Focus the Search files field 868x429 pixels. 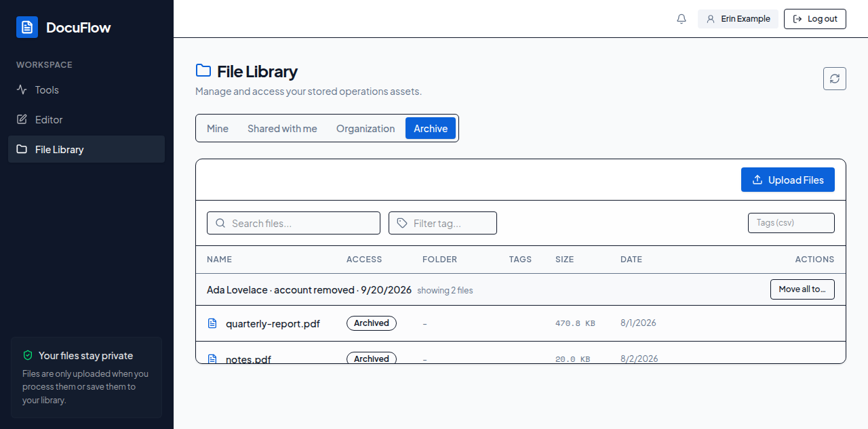point(294,223)
